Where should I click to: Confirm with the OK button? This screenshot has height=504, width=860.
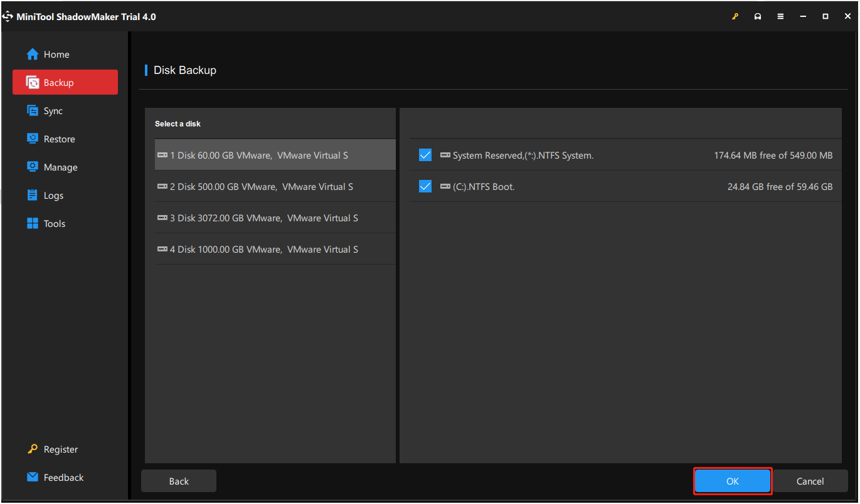pos(733,481)
